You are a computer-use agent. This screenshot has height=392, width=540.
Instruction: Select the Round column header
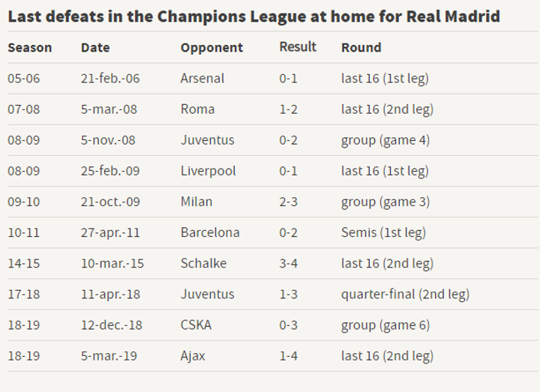[361, 47]
